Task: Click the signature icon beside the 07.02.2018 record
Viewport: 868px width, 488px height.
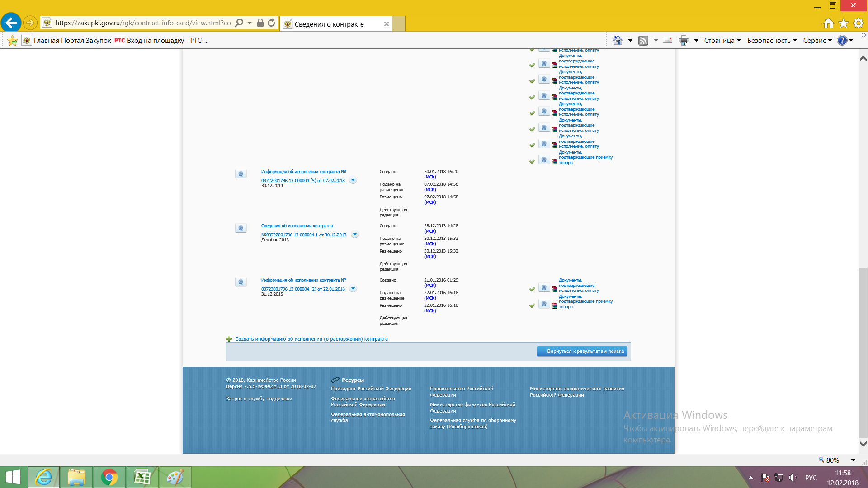Action: [241, 174]
